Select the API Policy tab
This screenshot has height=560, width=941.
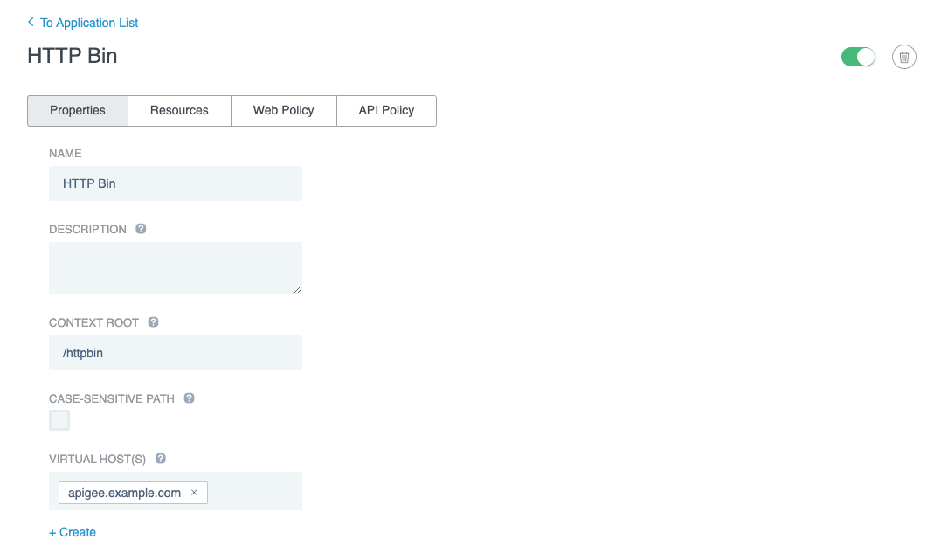386,110
